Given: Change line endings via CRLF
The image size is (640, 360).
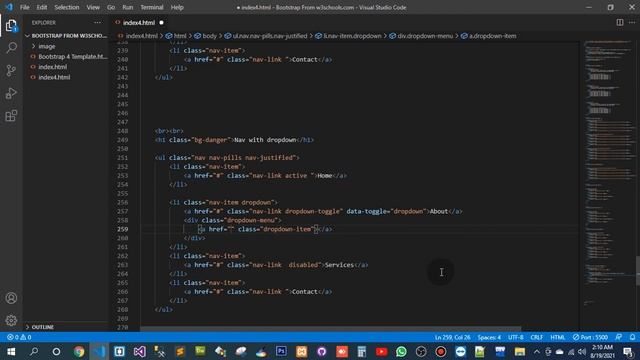Looking at the screenshot, I should point(536,337).
